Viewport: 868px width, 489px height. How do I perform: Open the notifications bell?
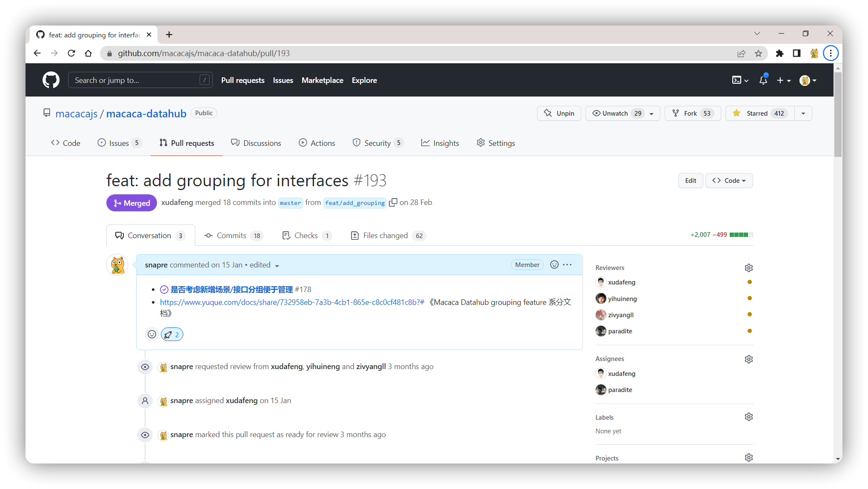pyautogui.click(x=763, y=80)
